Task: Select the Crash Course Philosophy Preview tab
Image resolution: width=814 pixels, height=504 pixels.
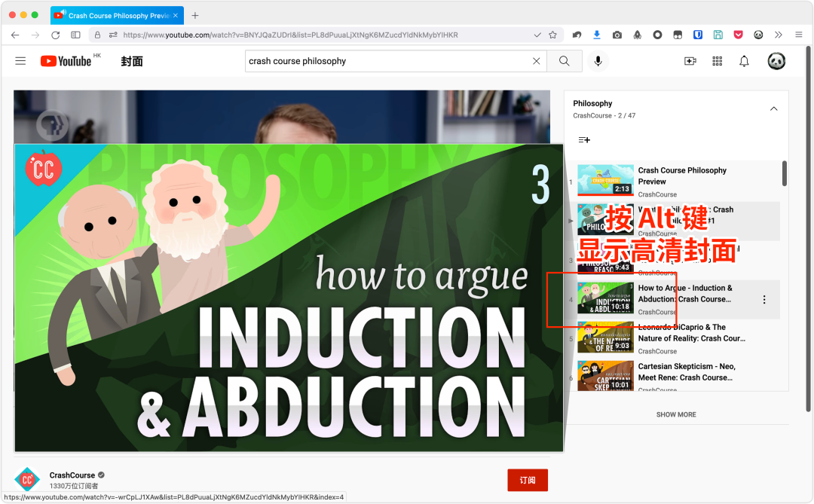Action: [117, 16]
